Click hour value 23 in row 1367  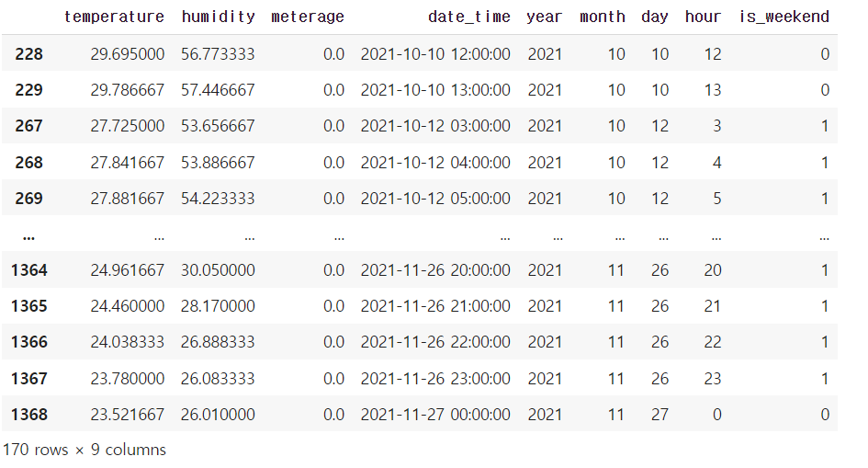click(713, 379)
